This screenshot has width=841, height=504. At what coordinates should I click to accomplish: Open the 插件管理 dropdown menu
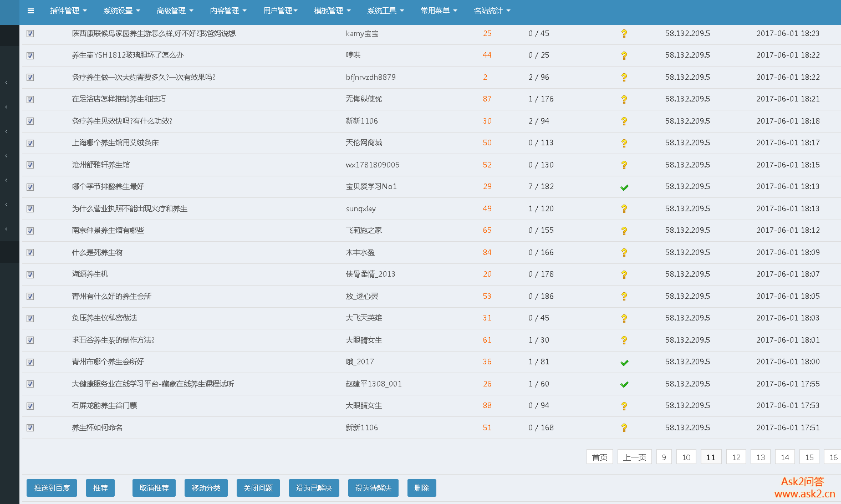(x=68, y=11)
